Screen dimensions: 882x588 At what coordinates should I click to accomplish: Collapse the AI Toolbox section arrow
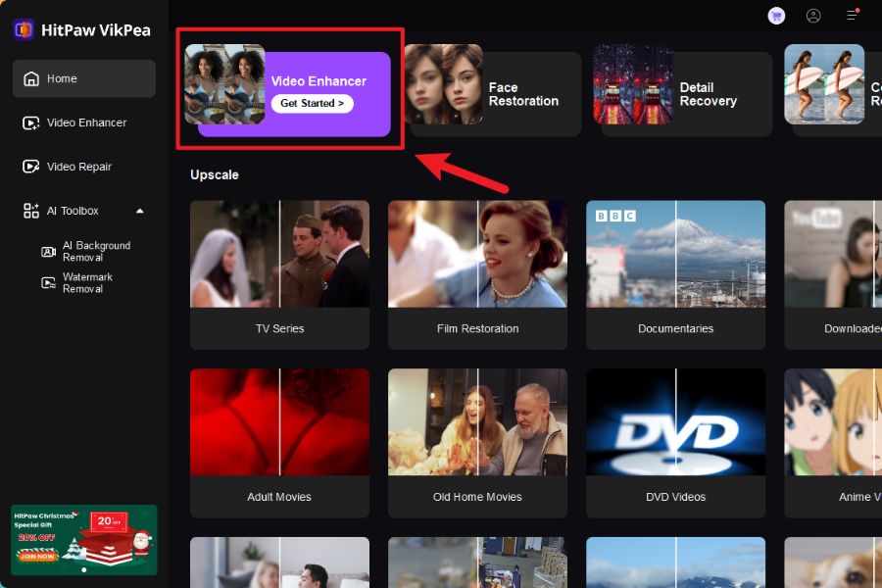tap(139, 211)
